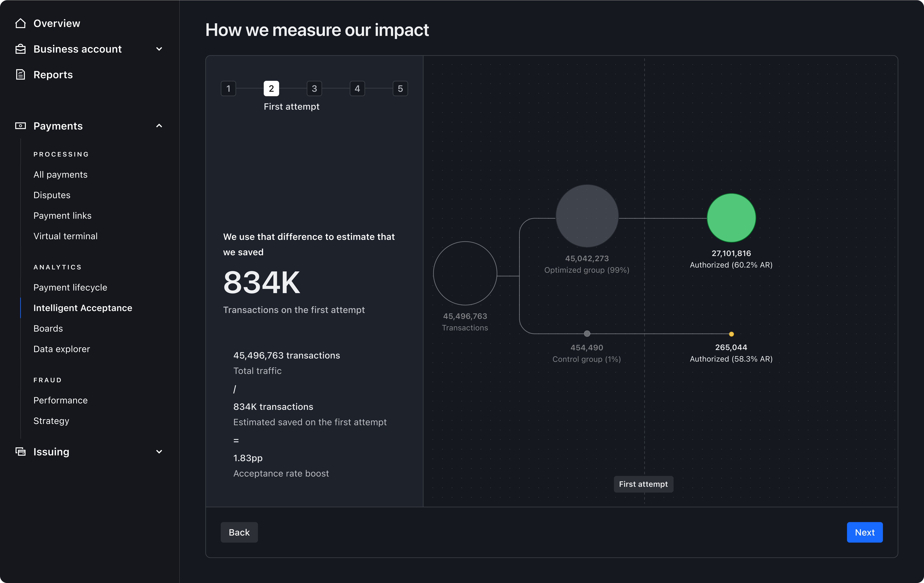Click 'Authorized (58.3% AR)' label
The image size is (924, 583).
(x=731, y=359)
